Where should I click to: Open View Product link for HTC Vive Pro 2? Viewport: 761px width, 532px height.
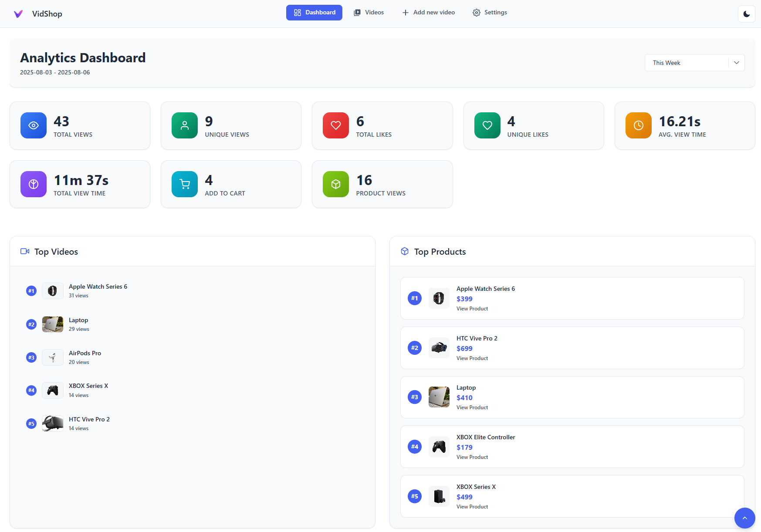[472, 358]
